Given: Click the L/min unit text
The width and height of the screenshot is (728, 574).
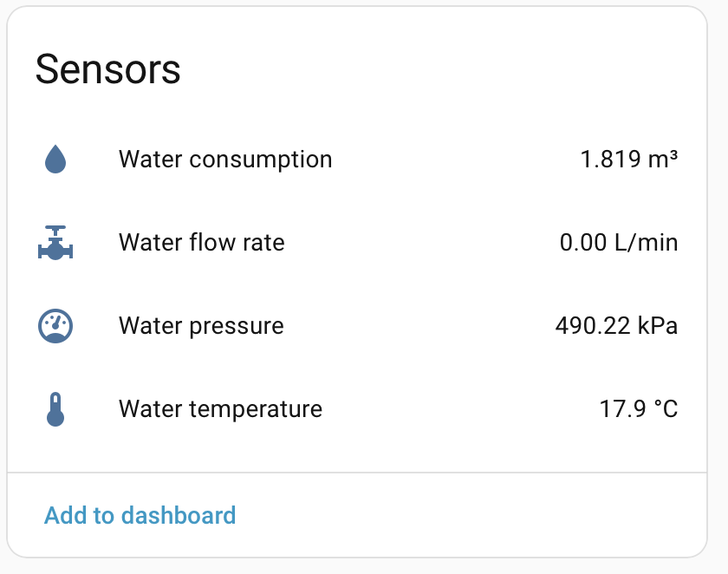Looking at the screenshot, I should click(646, 243).
